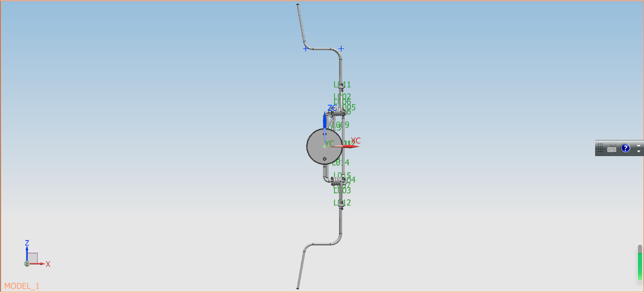
Task: Select the YC origin point of WCS
Action: [324, 146]
